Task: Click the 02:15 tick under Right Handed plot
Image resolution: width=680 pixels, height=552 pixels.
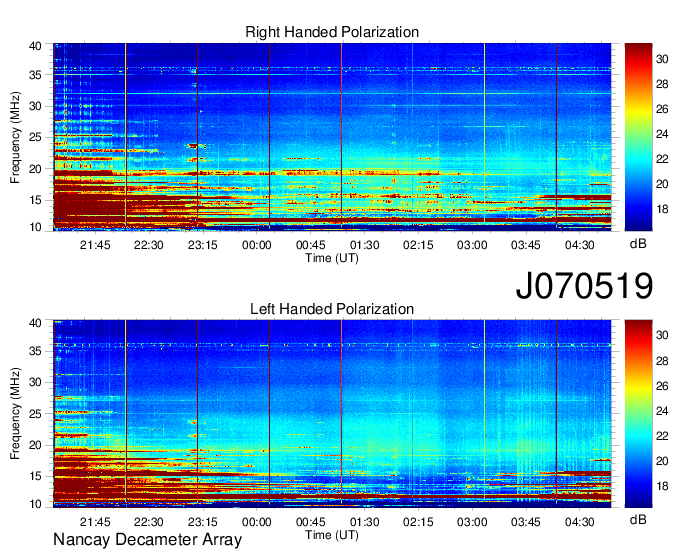Action: (418, 245)
